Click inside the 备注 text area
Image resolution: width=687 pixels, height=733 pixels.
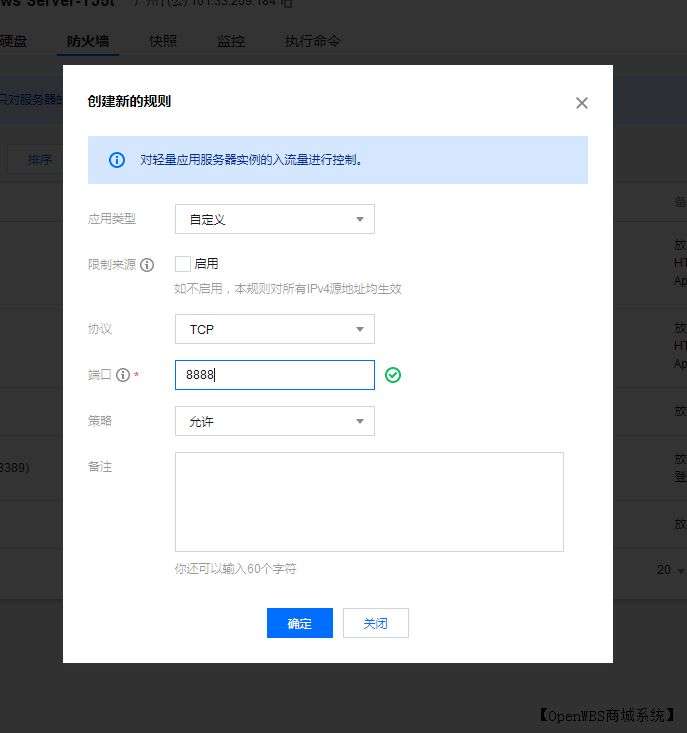pos(369,501)
